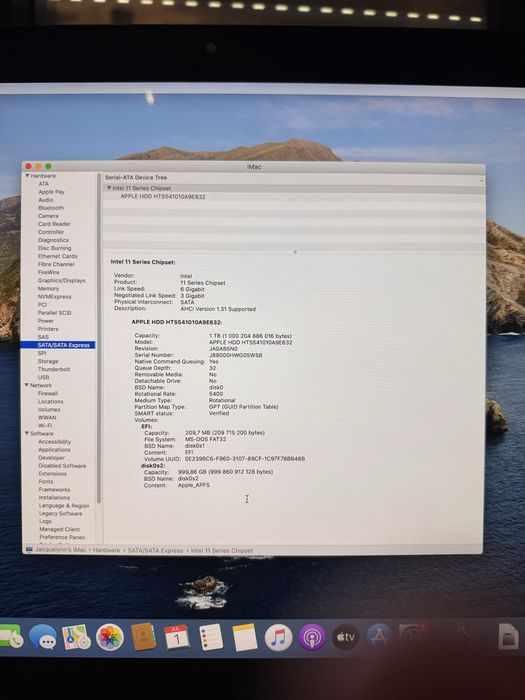Select NVMExpress in the sidebar

click(54, 296)
